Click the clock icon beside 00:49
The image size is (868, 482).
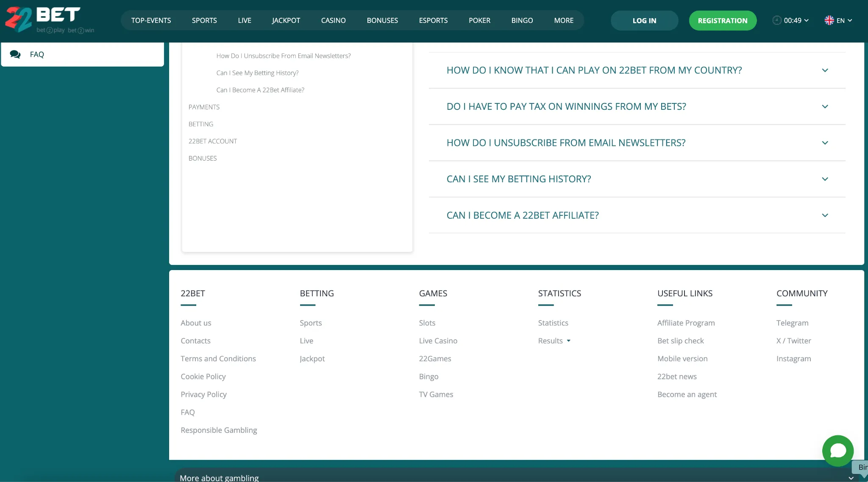tap(776, 20)
